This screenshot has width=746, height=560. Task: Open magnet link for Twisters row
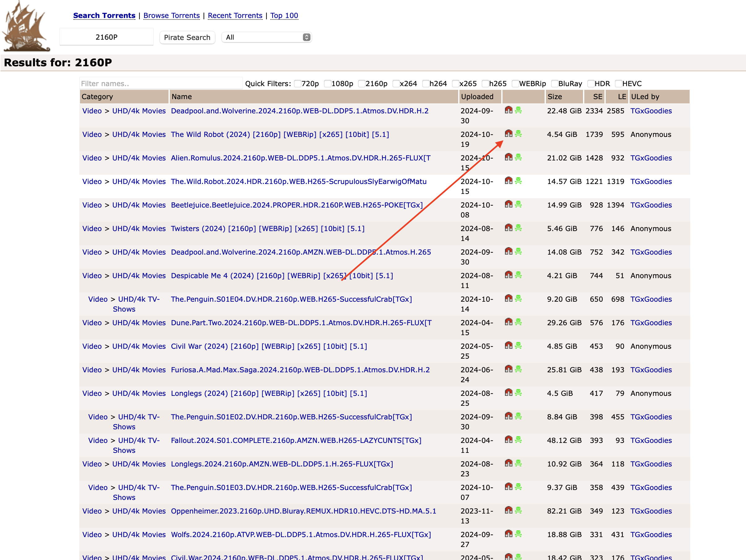tap(509, 228)
